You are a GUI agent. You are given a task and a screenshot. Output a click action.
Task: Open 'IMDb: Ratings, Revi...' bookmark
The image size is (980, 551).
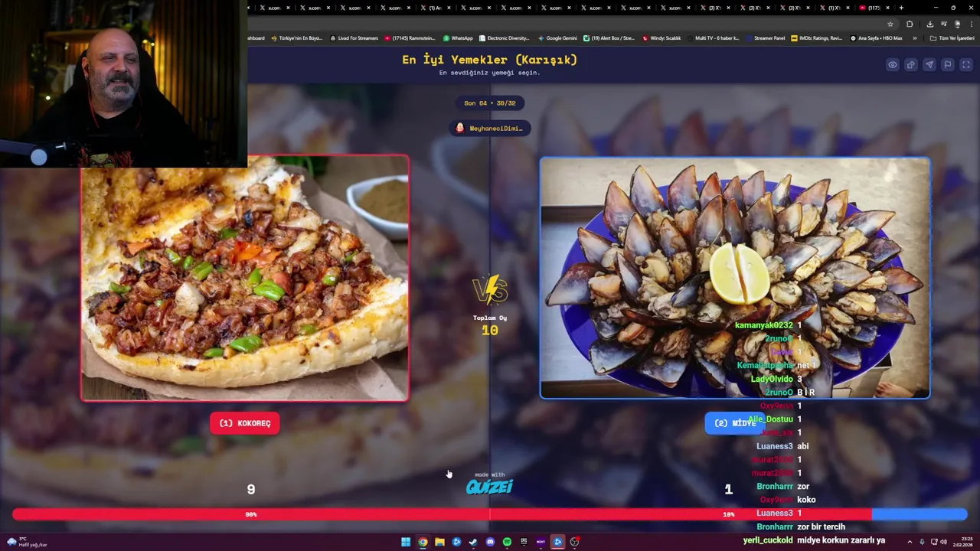coord(818,37)
